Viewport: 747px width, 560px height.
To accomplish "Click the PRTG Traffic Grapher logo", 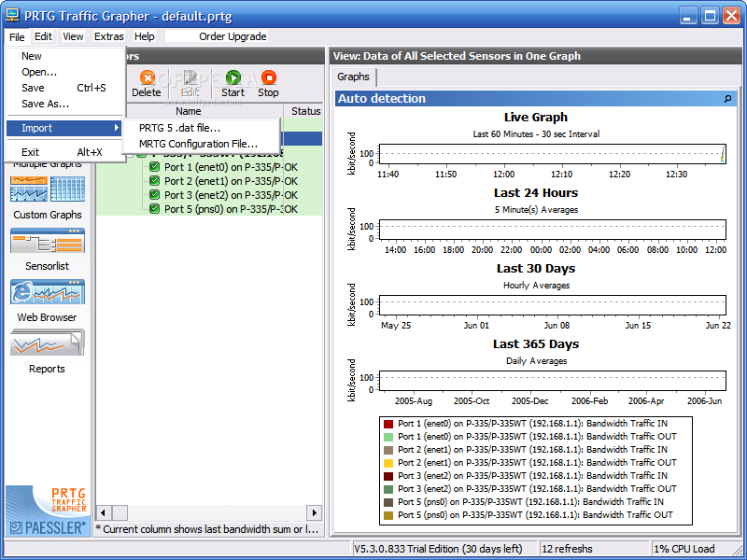I will click(x=69, y=500).
